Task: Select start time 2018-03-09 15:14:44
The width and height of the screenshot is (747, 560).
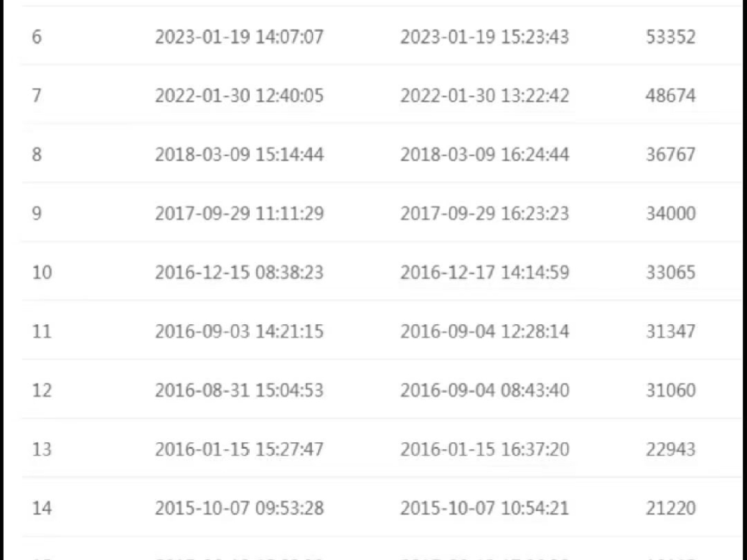Action: [x=239, y=154]
